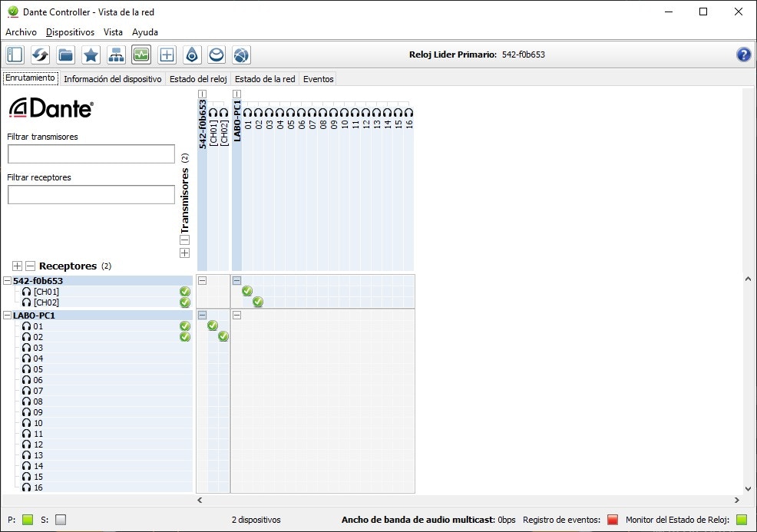The width and height of the screenshot is (757, 532).
Task: Open the Ayuda menu
Action: (x=145, y=32)
